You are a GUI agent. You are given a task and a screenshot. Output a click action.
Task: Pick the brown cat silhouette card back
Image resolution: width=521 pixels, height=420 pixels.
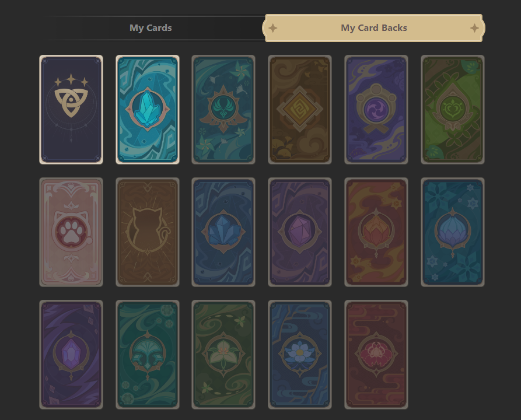148,232
